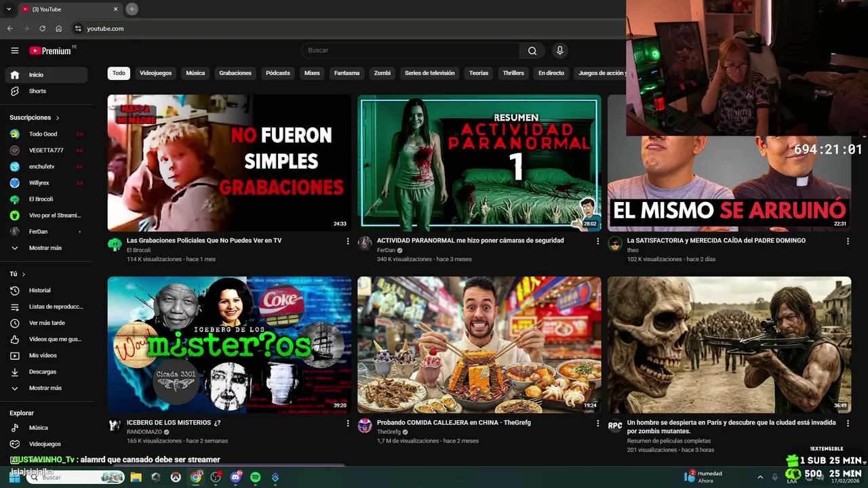Open Música under Explorar

click(x=46, y=428)
